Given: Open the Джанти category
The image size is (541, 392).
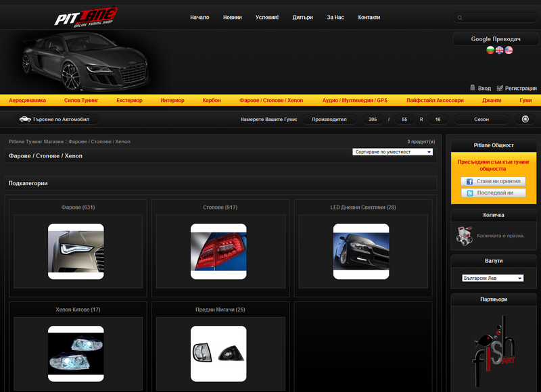Looking at the screenshot, I should pyautogui.click(x=492, y=100).
